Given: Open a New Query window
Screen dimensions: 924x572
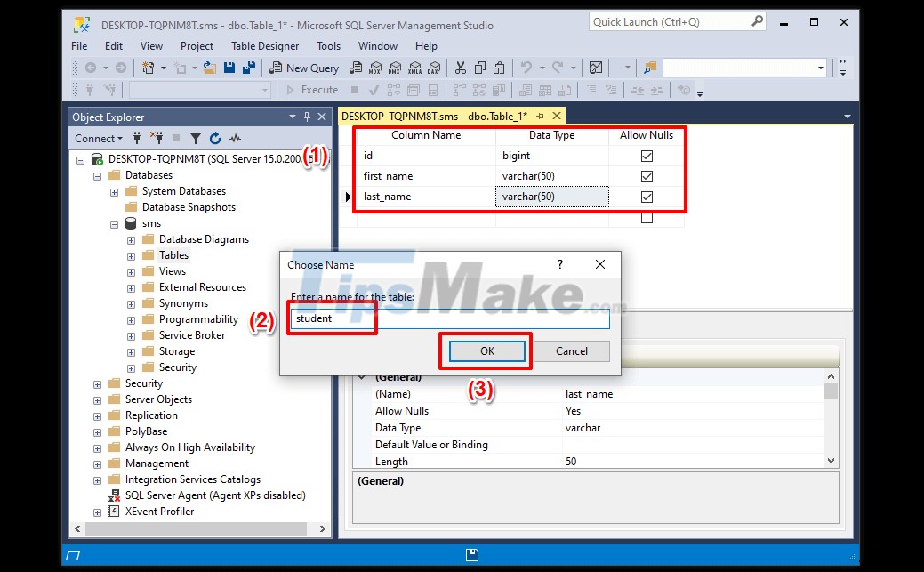Looking at the screenshot, I should 304,68.
